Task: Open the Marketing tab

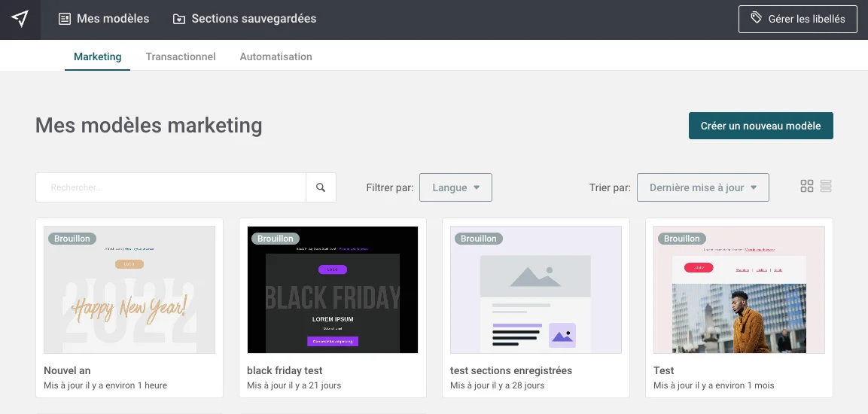Action: click(97, 56)
